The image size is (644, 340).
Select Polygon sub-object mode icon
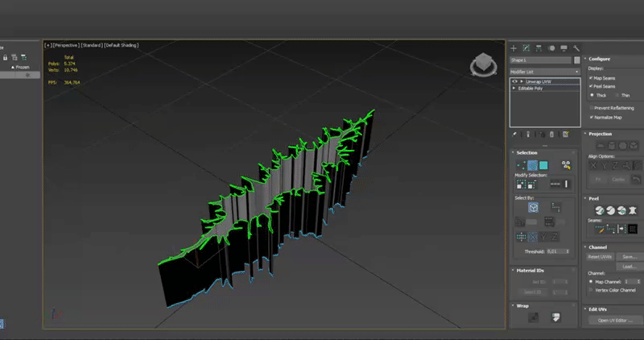coord(543,165)
